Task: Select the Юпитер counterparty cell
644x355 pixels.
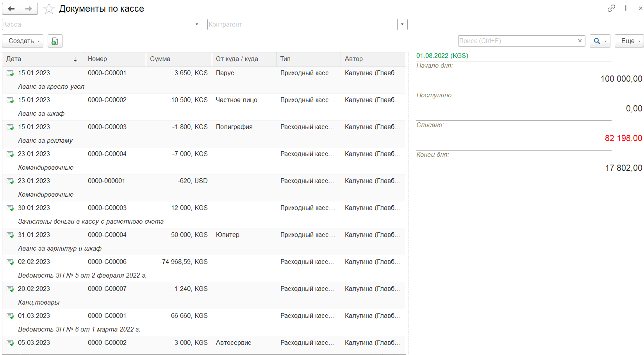Action: tap(228, 235)
